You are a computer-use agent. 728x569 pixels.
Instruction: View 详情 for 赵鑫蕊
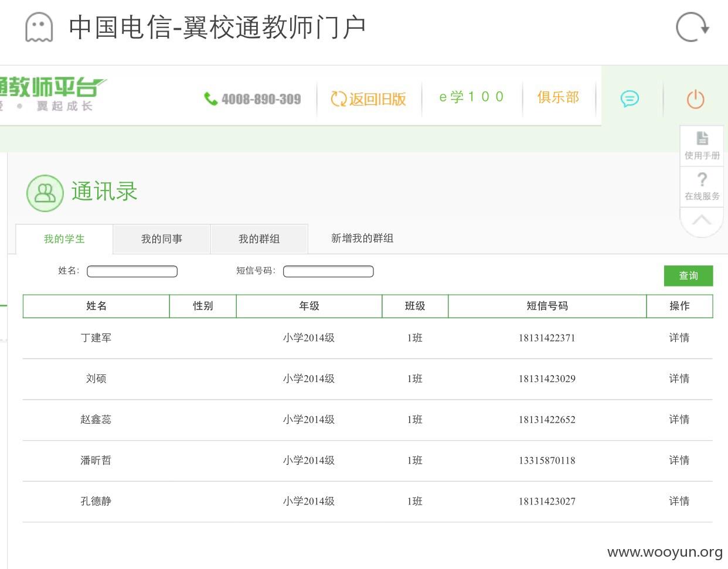(679, 420)
